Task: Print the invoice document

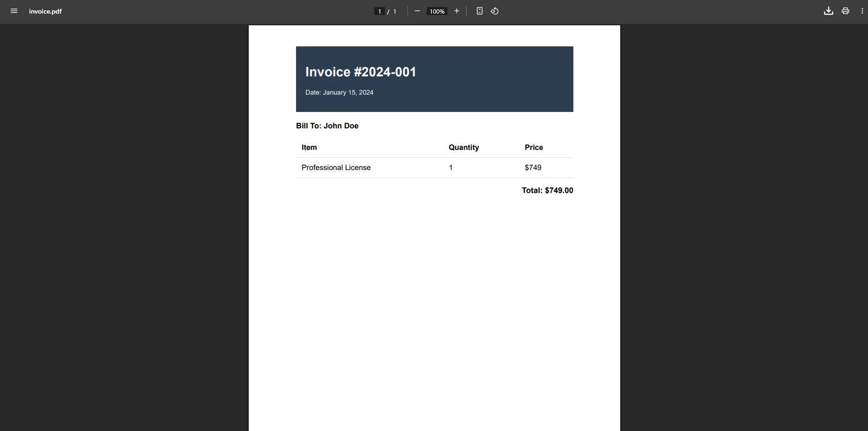Action: coord(846,11)
